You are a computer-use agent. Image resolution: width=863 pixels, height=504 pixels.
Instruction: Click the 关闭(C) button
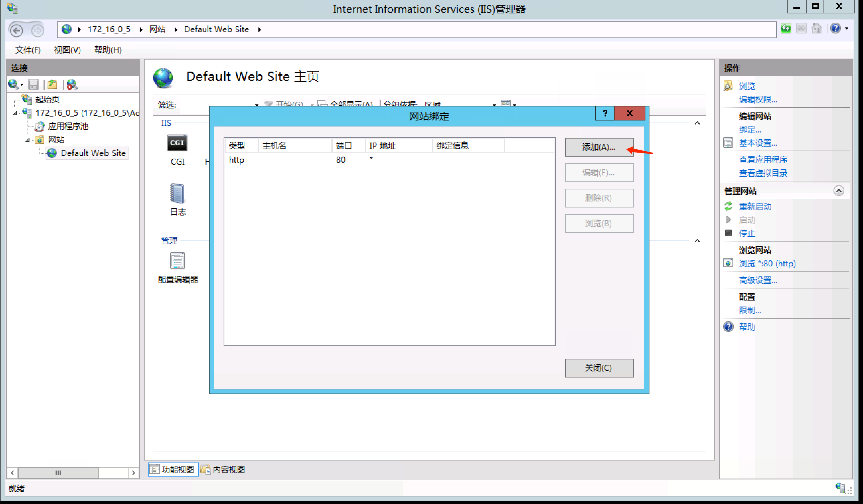pos(599,368)
